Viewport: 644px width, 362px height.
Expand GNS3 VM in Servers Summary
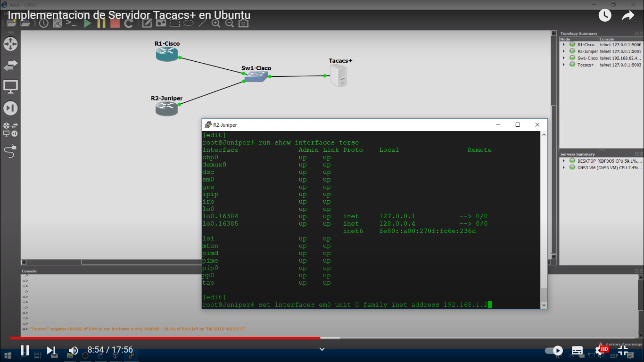pyautogui.click(x=563, y=167)
